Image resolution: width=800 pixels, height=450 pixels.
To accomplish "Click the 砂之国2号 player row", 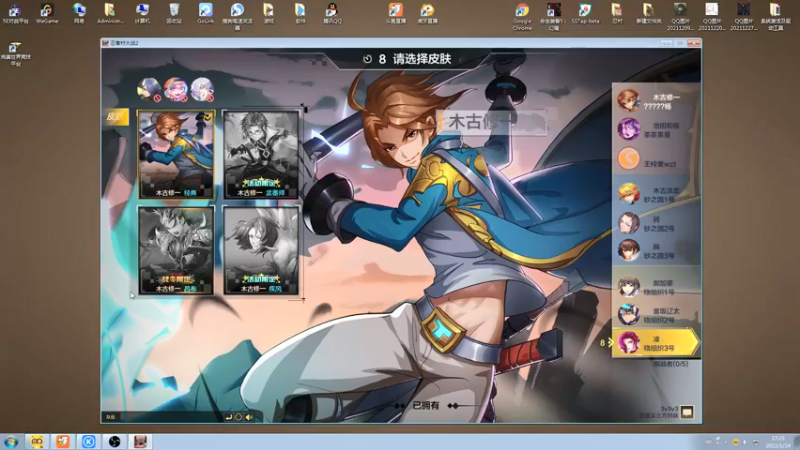I will click(656, 223).
